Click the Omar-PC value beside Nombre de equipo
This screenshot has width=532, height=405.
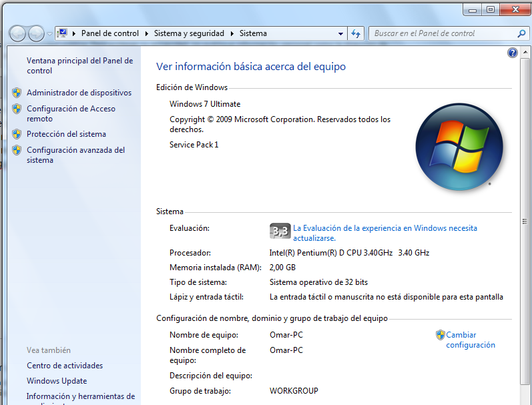pyautogui.click(x=286, y=335)
